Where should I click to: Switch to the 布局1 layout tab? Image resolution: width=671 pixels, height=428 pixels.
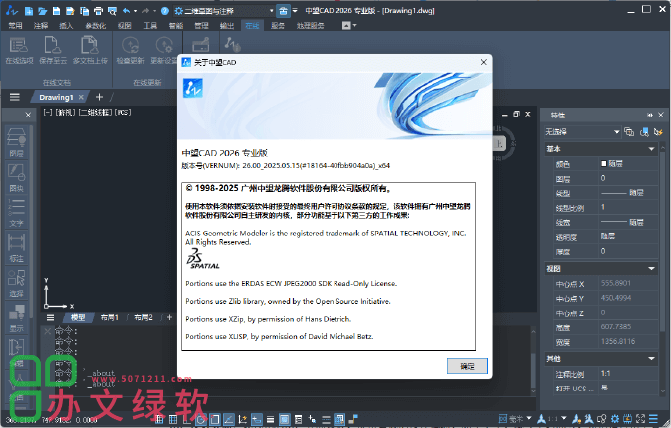point(110,317)
